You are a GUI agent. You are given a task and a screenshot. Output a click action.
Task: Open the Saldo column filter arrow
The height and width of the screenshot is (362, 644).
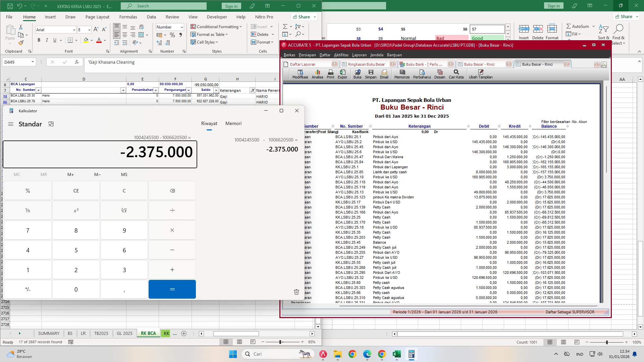tap(216, 90)
